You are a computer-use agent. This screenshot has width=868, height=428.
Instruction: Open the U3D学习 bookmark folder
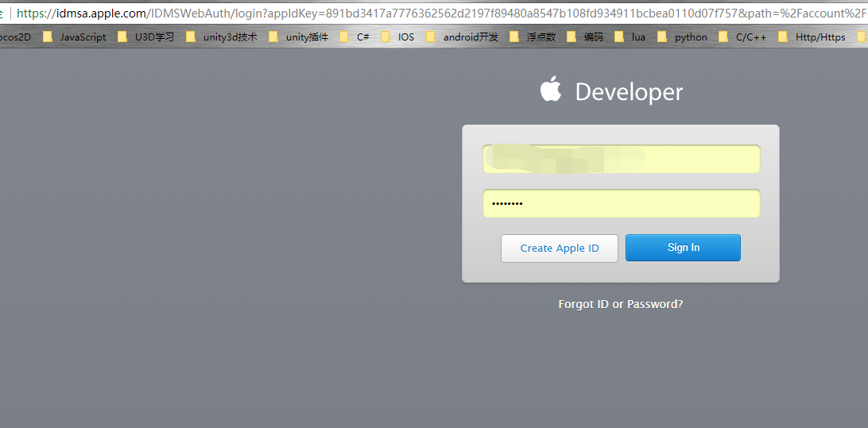pos(145,37)
